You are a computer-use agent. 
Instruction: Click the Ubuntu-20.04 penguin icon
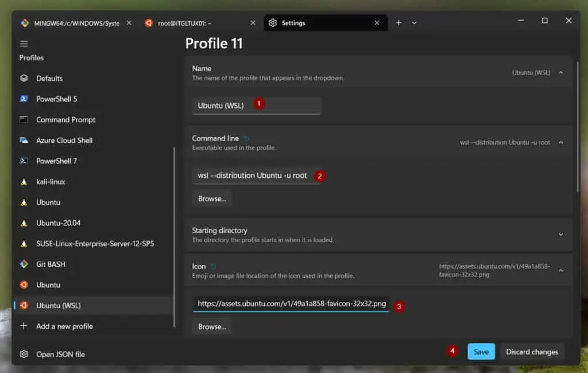pos(24,223)
